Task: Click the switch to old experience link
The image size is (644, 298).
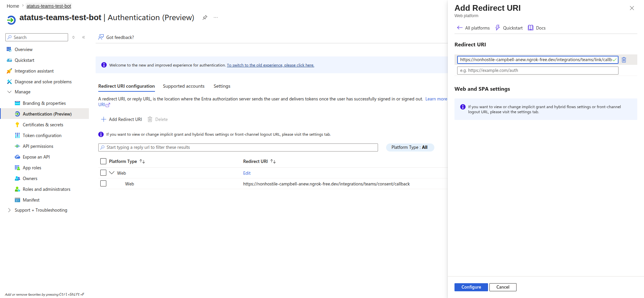Action: click(x=270, y=65)
